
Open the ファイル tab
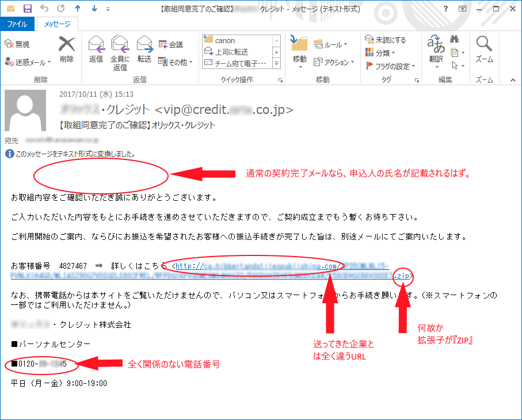[17, 24]
